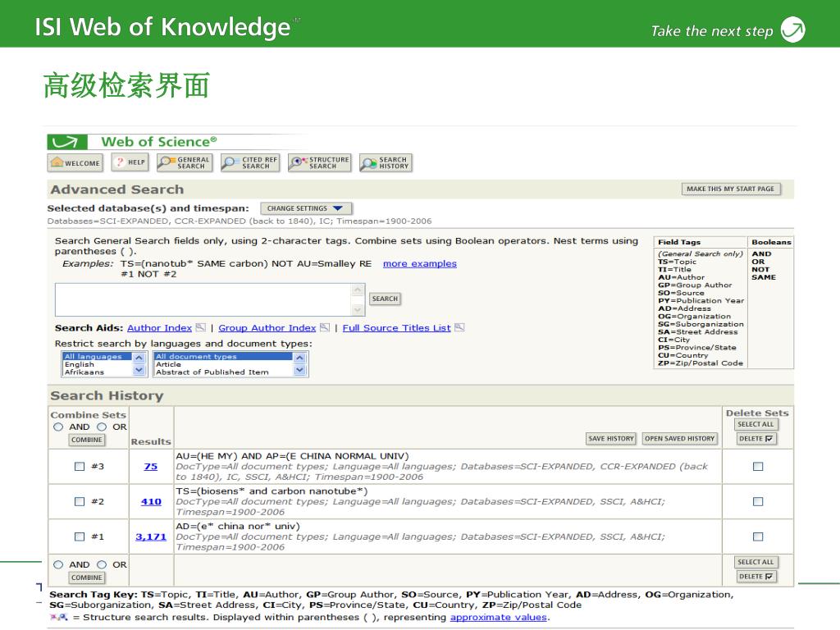Open the 75 results link
This screenshot has width=840, height=630.
point(151,467)
